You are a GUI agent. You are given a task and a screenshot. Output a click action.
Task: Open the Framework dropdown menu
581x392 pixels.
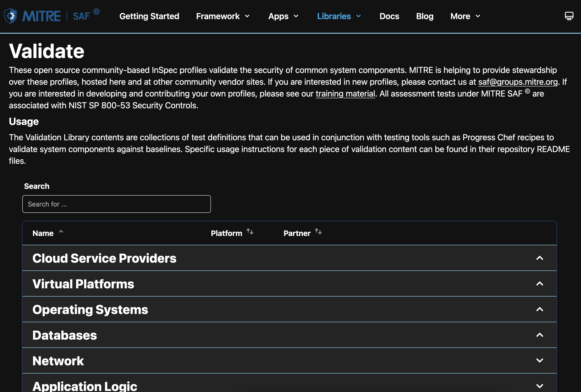click(223, 16)
